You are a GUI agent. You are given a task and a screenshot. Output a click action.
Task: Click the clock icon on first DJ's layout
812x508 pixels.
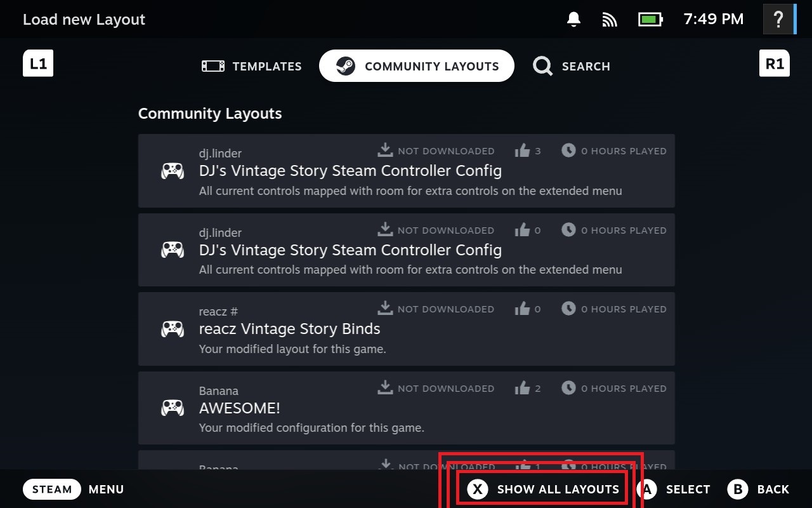(568, 150)
